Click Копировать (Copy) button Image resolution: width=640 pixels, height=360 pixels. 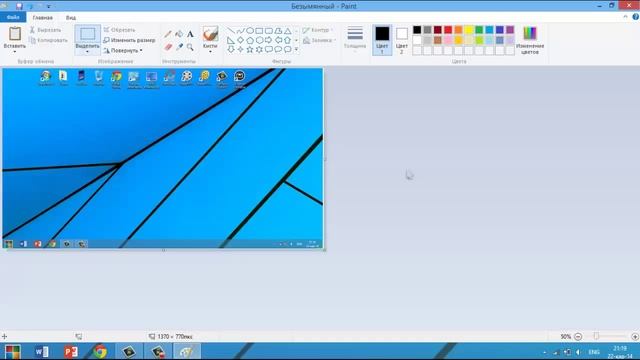point(49,40)
